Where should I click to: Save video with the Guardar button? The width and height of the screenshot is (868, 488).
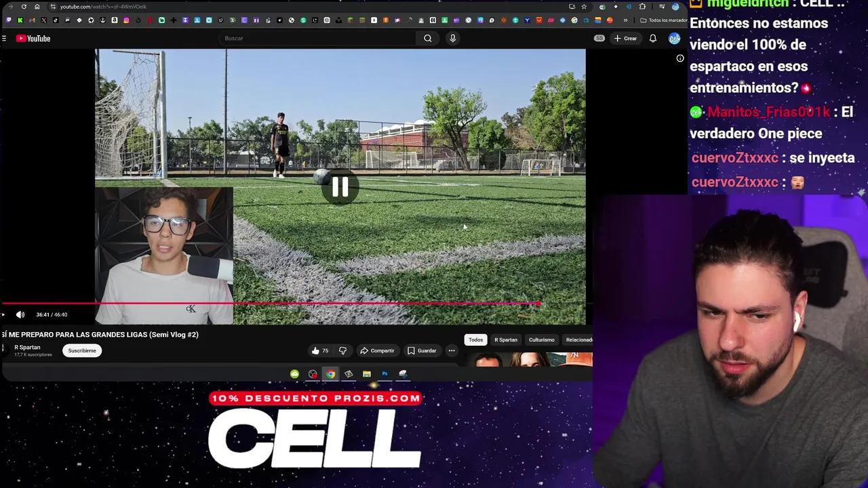tap(422, 350)
